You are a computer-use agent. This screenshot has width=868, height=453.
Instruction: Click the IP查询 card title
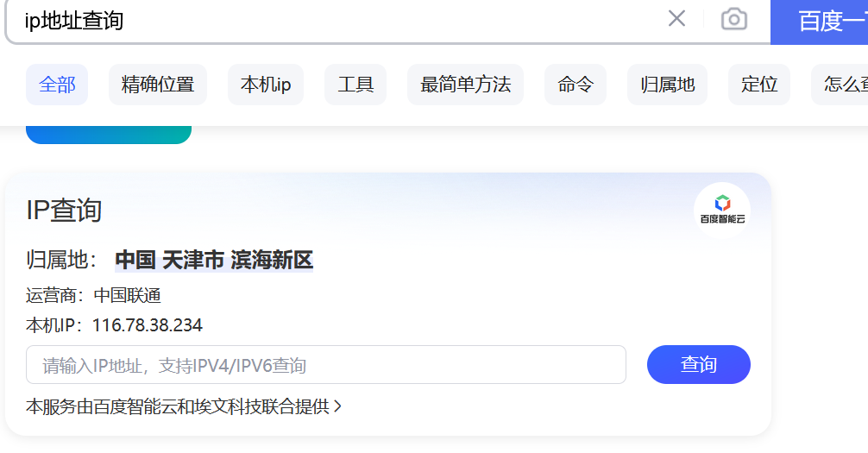(x=64, y=211)
